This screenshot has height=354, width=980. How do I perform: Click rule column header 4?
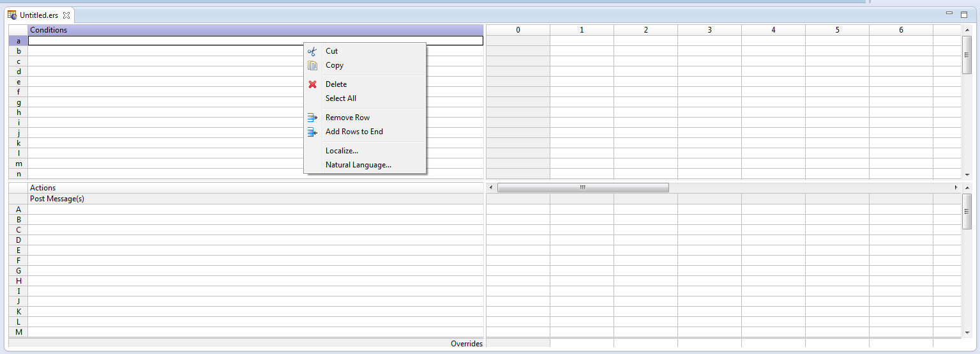773,30
